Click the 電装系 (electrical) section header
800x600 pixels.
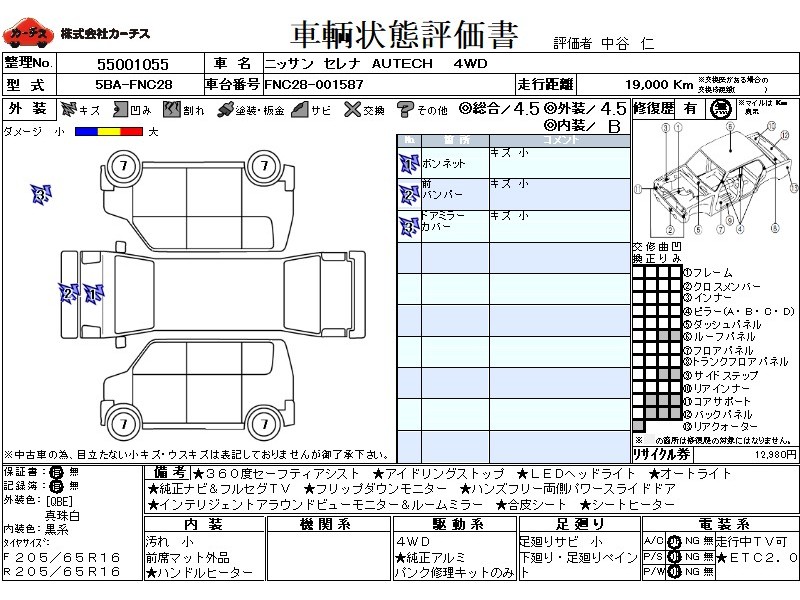pyautogui.click(x=718, y=524)
